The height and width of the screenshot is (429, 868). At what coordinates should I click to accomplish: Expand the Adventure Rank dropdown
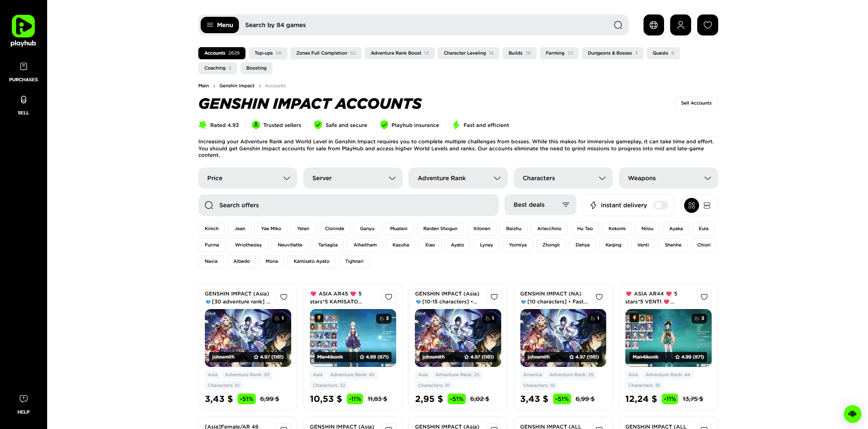coord(458,178)
